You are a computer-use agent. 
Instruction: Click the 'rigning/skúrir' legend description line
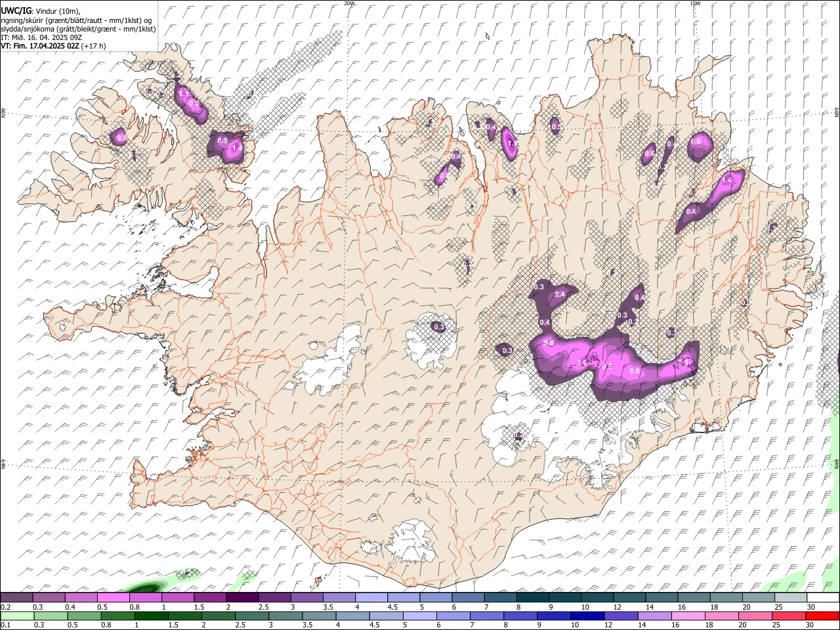[x=76, y=20]
